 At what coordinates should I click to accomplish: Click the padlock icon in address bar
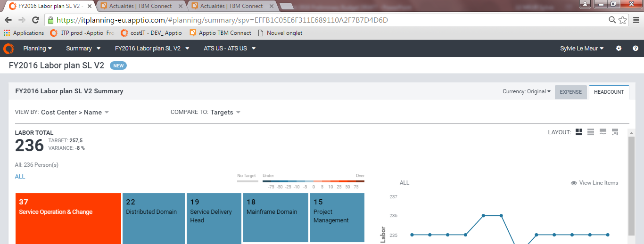[x=51, y=20]
